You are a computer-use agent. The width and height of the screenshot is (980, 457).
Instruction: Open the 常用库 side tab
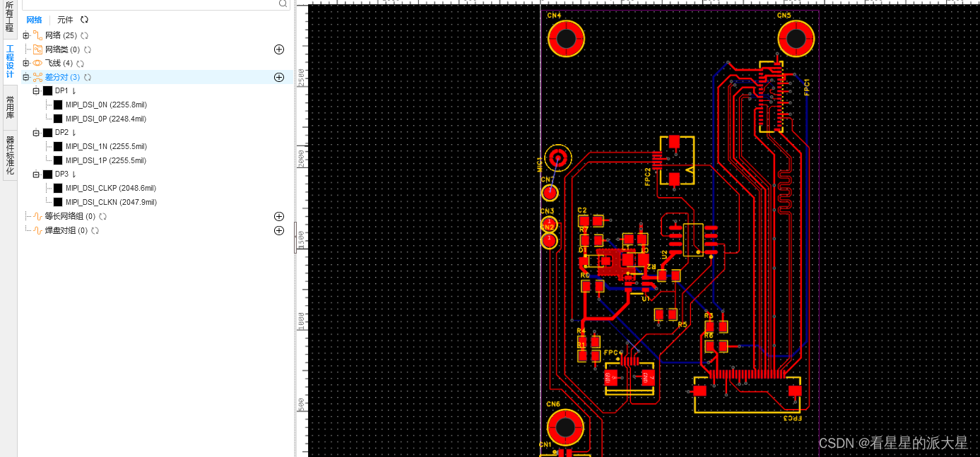pos(9,107)
